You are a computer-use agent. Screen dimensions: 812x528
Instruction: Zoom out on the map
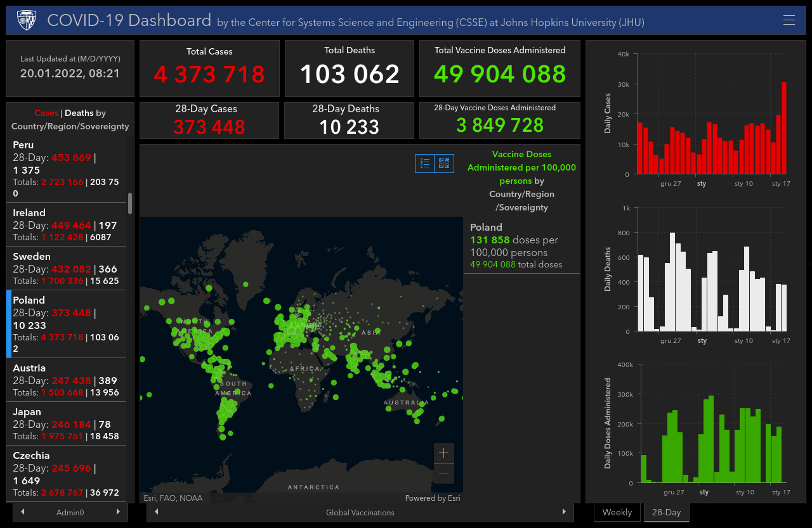click(x=444, y=473)
